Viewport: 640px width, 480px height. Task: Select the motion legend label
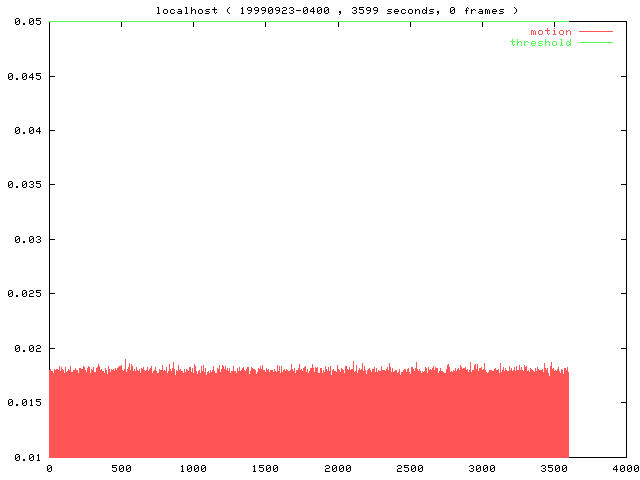pos(550,32)
